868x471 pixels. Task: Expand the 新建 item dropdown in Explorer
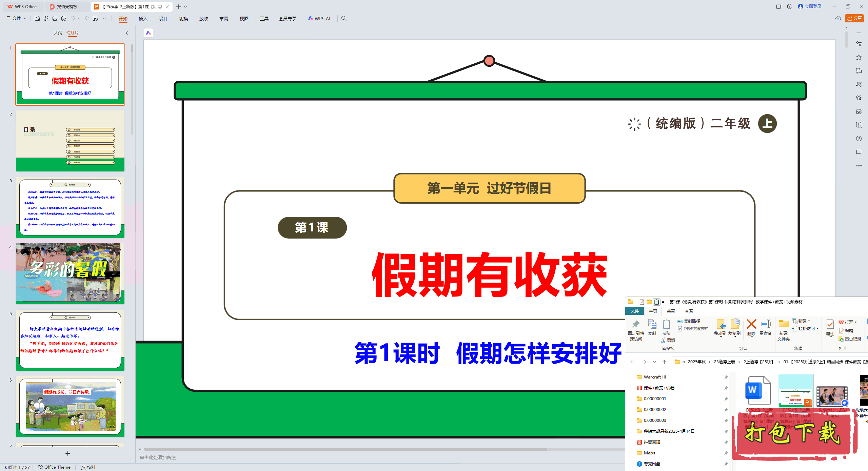click(809, 321)
